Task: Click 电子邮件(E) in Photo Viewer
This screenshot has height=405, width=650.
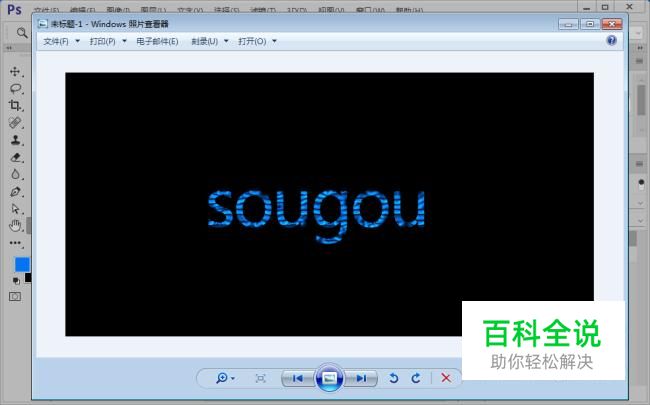Action: (x=157, y=41)
